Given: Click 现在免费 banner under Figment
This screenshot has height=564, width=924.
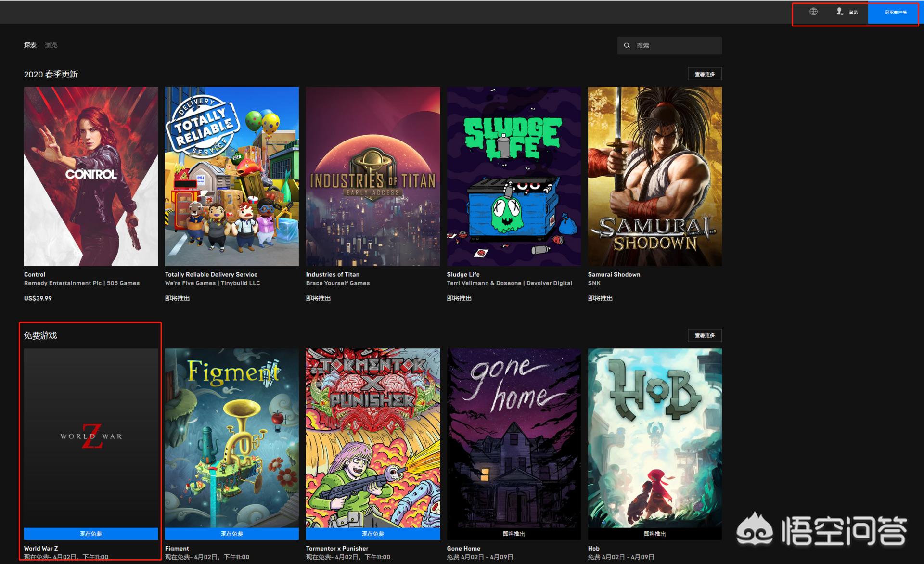Looking at the screenshot, I should [232, 534].
